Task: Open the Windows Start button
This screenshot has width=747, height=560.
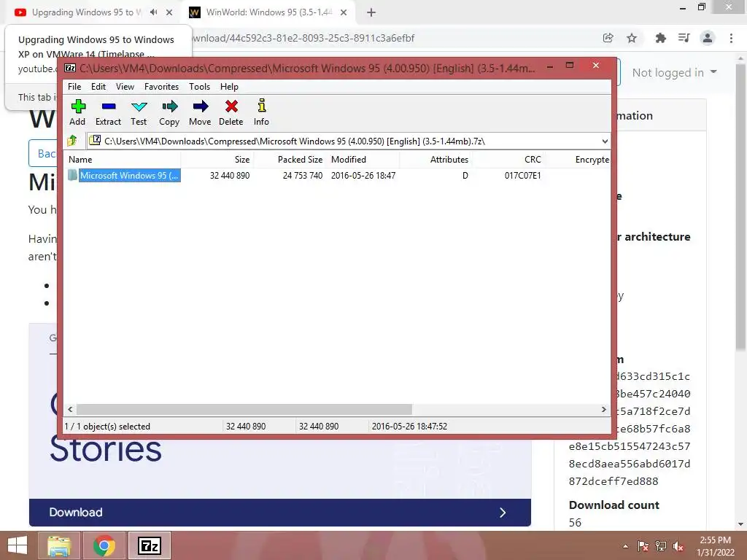Action: (18, 545)
